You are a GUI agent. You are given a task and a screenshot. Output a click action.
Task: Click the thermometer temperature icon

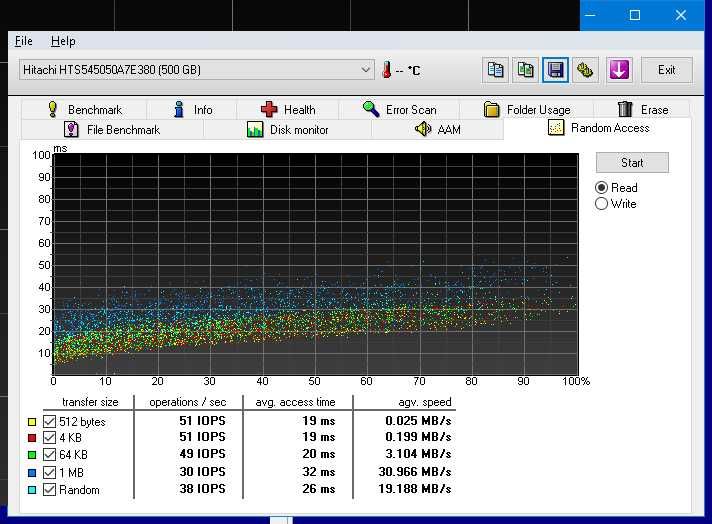386,70
